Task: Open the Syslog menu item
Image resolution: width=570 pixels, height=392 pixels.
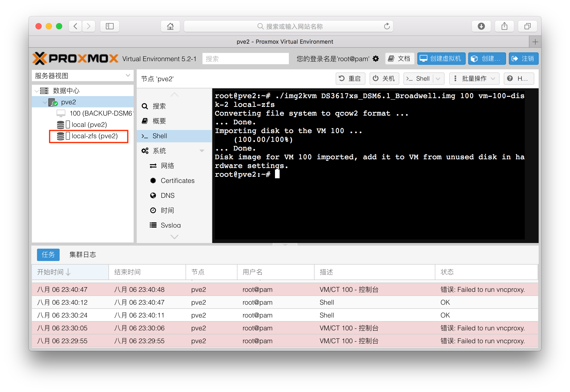Action: tap(174, 225)
